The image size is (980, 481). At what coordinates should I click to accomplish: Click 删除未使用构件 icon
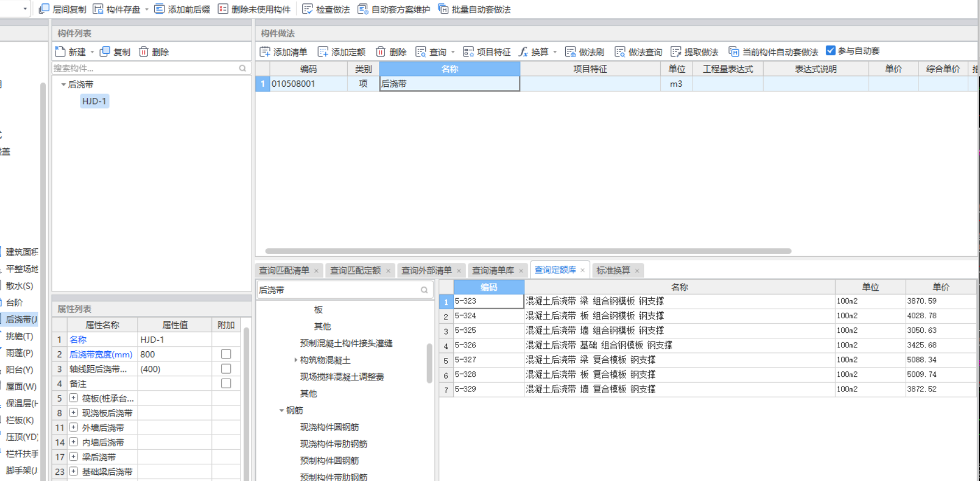(x=223, y=9)
